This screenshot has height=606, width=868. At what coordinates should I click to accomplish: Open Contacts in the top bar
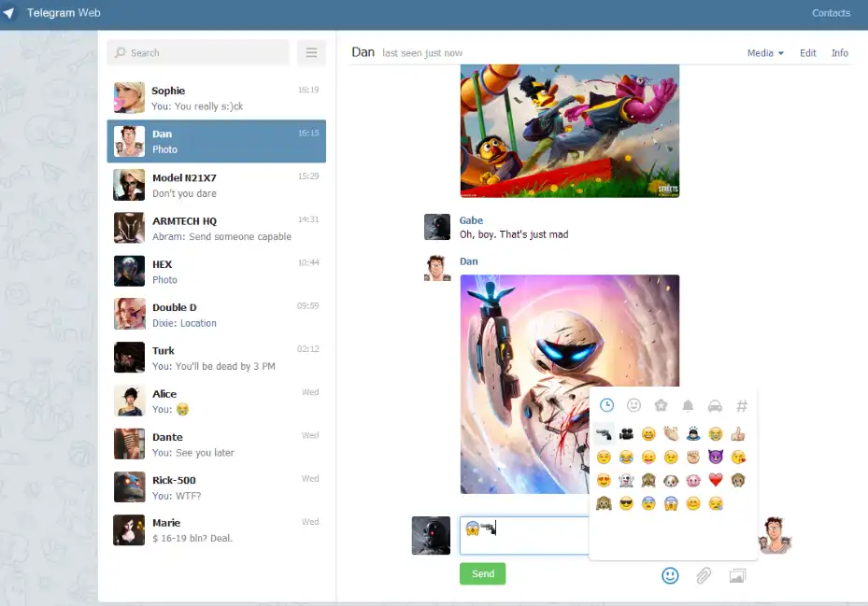[x=831, y=13]
